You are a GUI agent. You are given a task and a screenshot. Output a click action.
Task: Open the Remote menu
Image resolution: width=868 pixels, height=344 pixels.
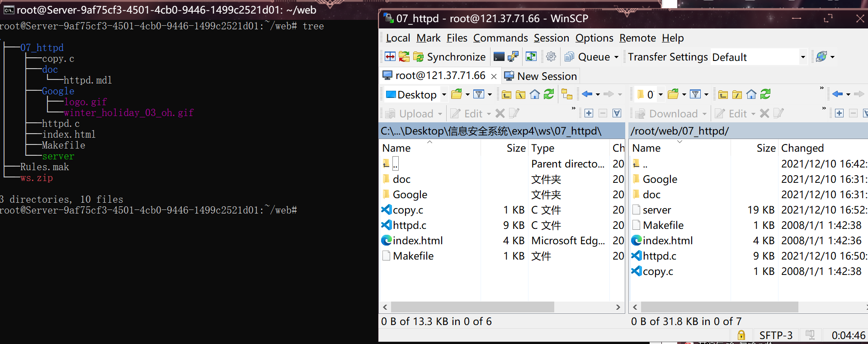coord(637,38)
